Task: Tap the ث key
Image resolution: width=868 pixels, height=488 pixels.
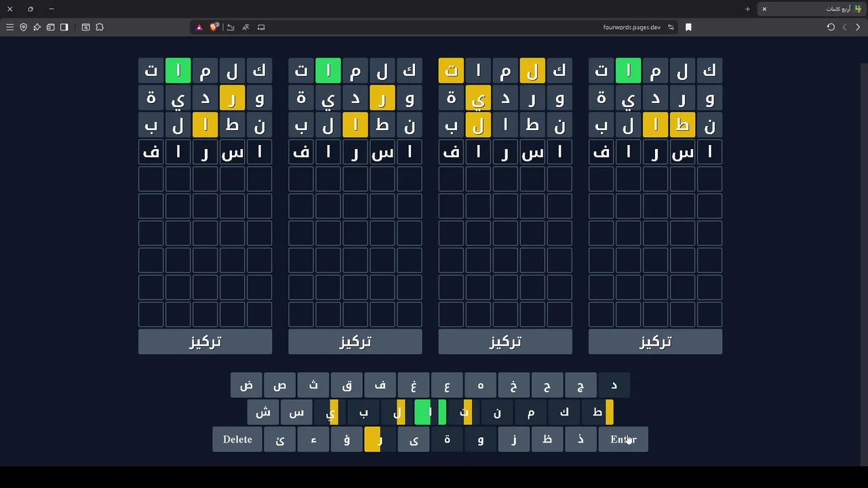Action: click(x=313, y=386)
